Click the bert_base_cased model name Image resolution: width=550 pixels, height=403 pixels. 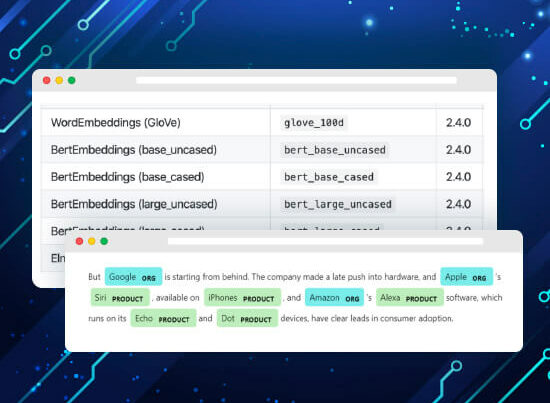click(x=329, y=177)
